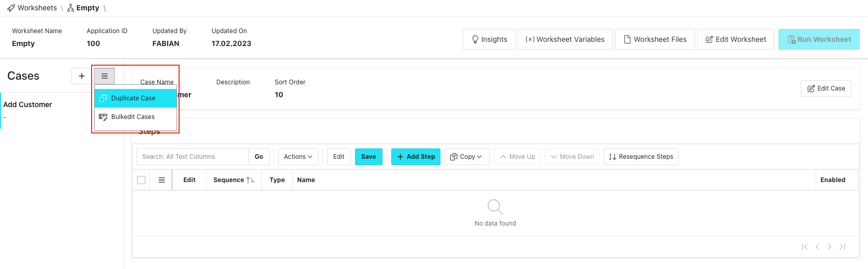Screen dimensions: 868x269
Task: Expand the Copy dropdown
Action: click(x=466, y=157)
